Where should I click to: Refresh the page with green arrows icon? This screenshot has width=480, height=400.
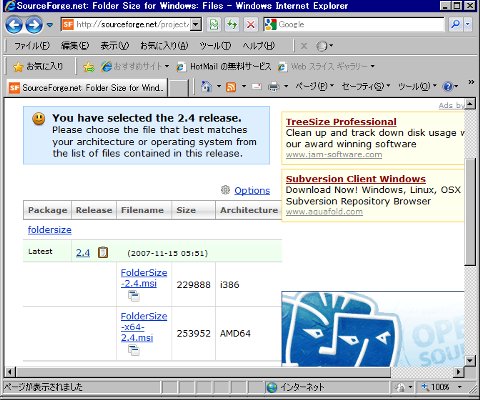(x=232, y=25)
